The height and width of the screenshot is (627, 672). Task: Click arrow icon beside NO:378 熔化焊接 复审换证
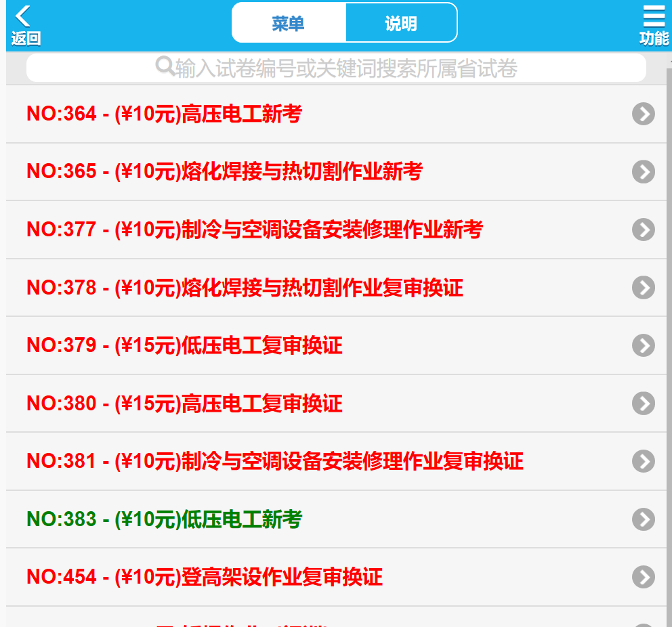pos(643,288)
